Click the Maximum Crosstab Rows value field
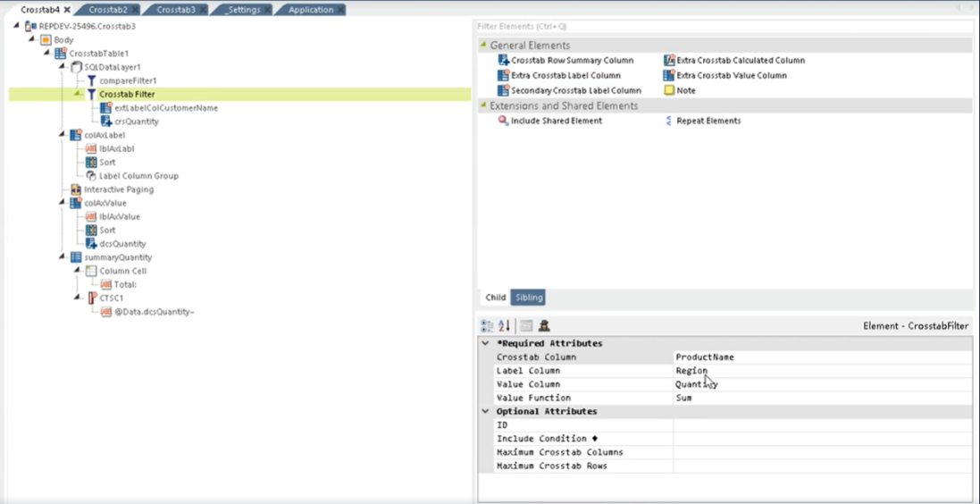 [x=823, y=466]
